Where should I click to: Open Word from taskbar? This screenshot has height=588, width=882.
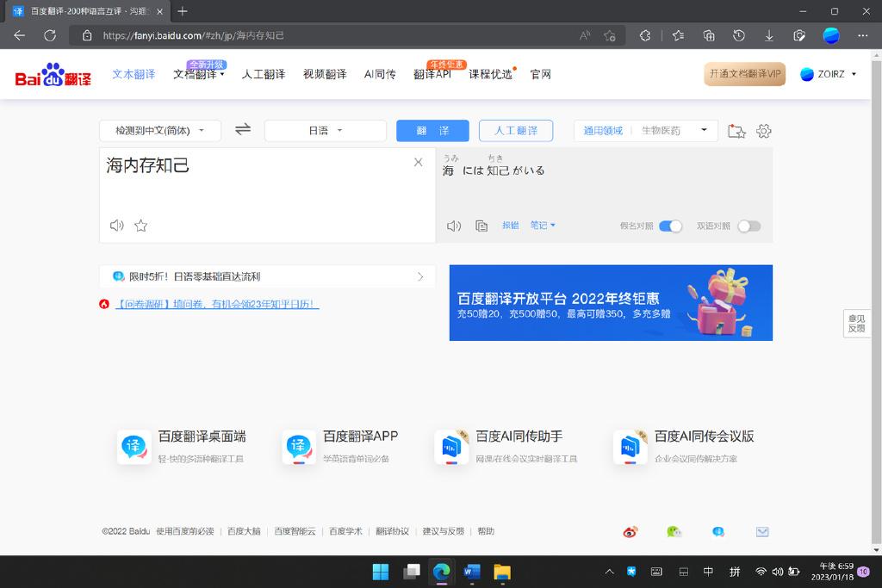pyautogui.click(x=472, y=572)
